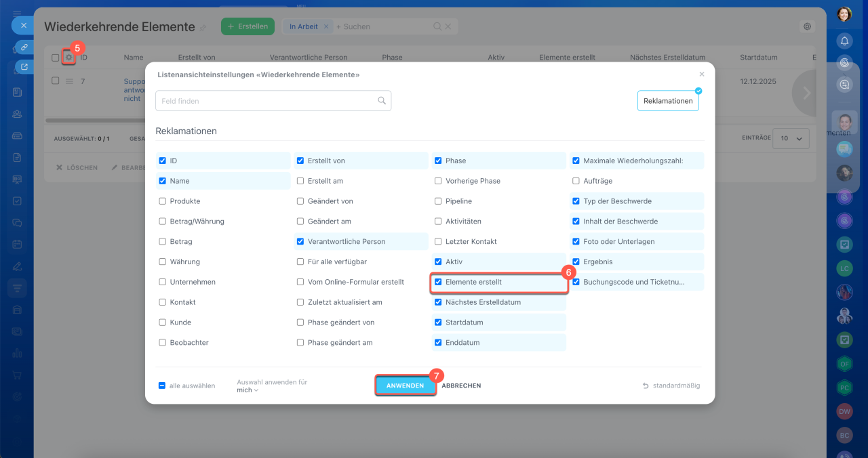
Task: Open notifications bell in right sidebar
Action: [844, 41]
